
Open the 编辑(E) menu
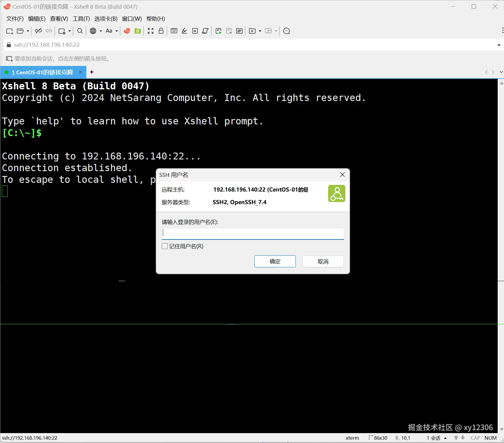pos(37,19)
